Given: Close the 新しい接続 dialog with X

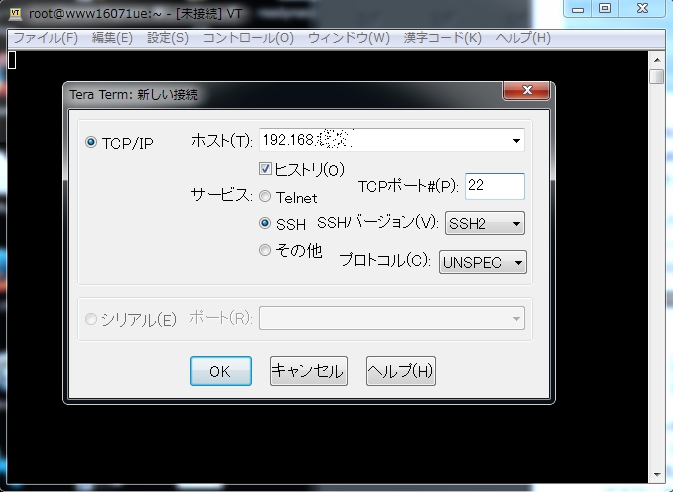Looking at the screenshot, I should click(x=527, y=90).
